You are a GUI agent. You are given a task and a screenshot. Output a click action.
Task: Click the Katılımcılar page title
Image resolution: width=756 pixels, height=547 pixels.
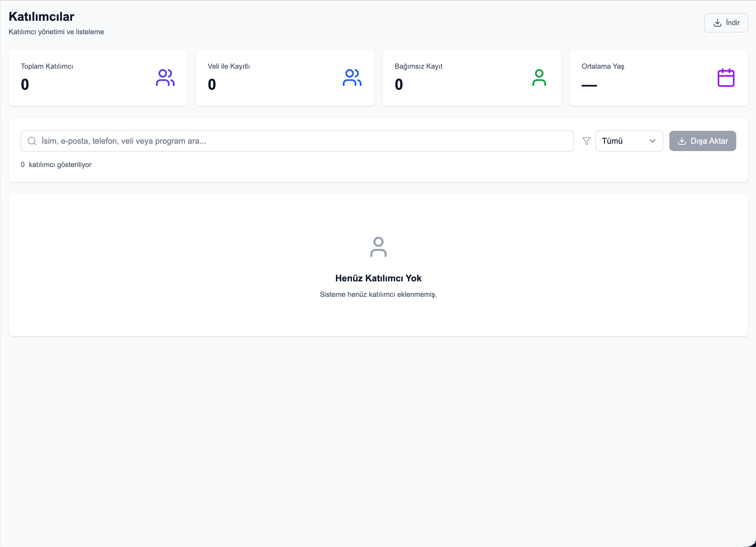pos(41,17)
